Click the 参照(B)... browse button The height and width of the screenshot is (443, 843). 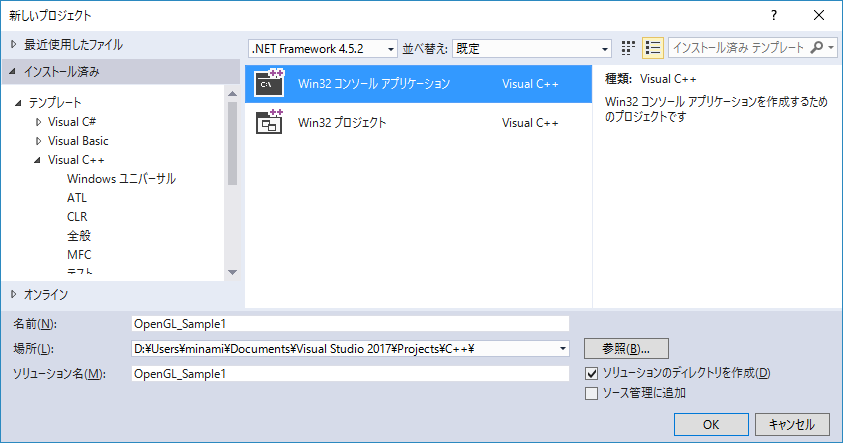click(626, 348)
